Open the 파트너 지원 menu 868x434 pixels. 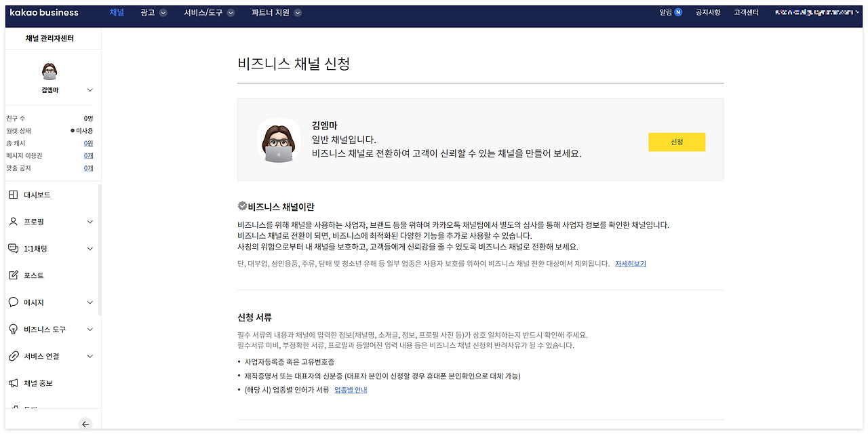(x=275, y=12)
